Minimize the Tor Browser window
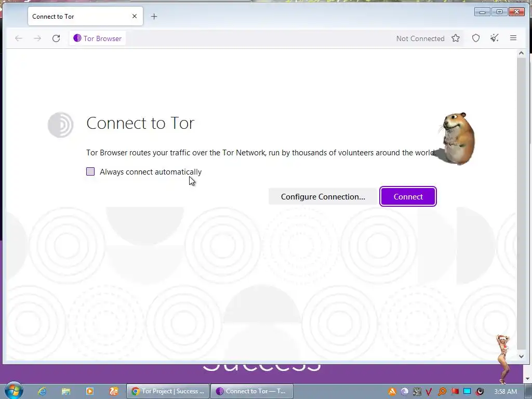 [x=482, y=12]
